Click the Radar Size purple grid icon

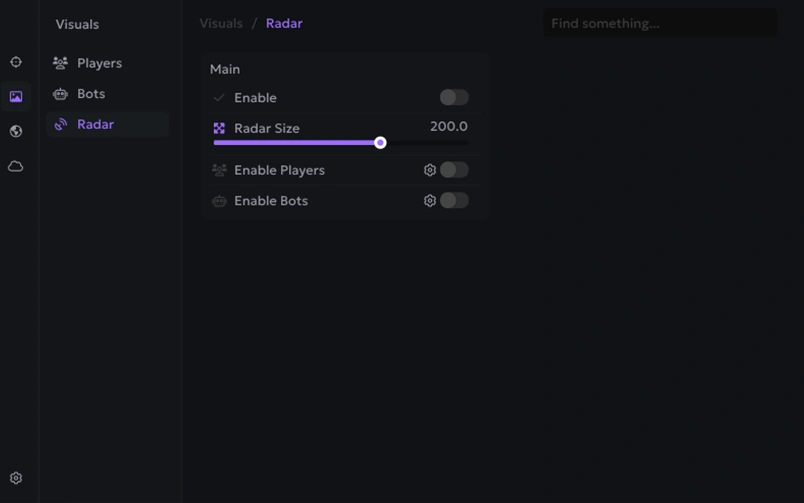coord(219,128)
